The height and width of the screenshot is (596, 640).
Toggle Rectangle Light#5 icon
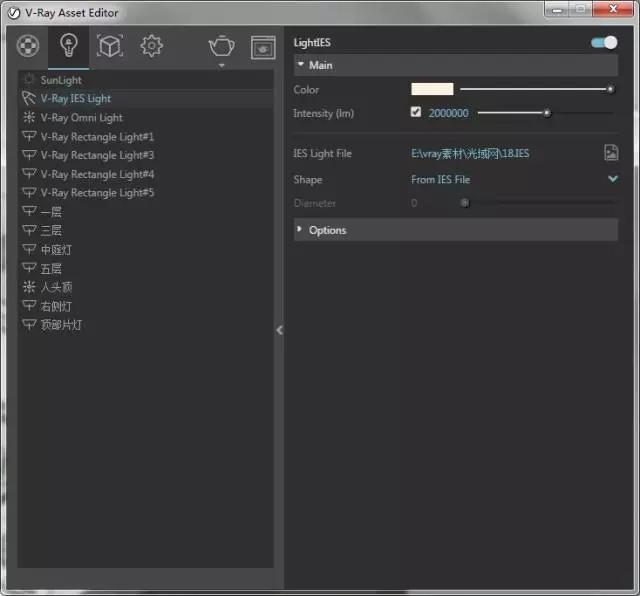coord(29,192)
